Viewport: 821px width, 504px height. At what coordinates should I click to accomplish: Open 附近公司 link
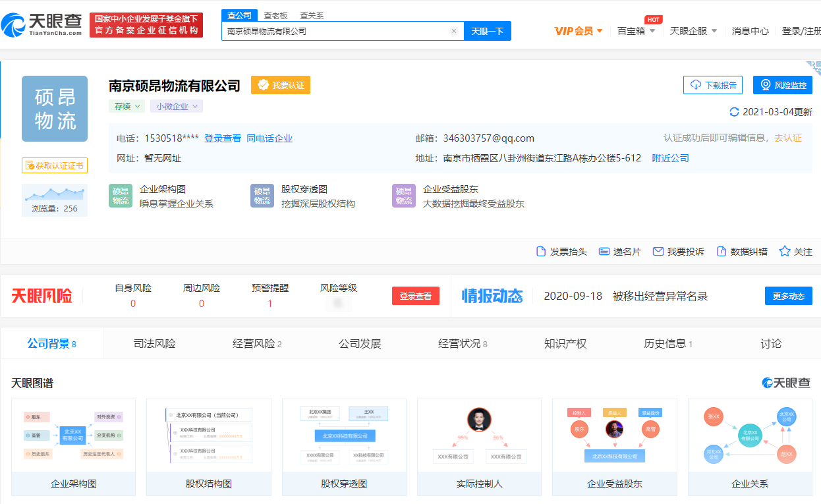coord(670,158)
